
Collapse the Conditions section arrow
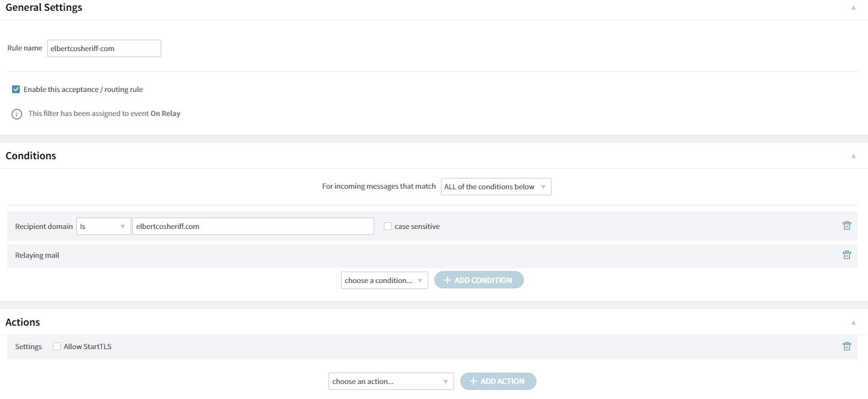[x=853, y=156]
